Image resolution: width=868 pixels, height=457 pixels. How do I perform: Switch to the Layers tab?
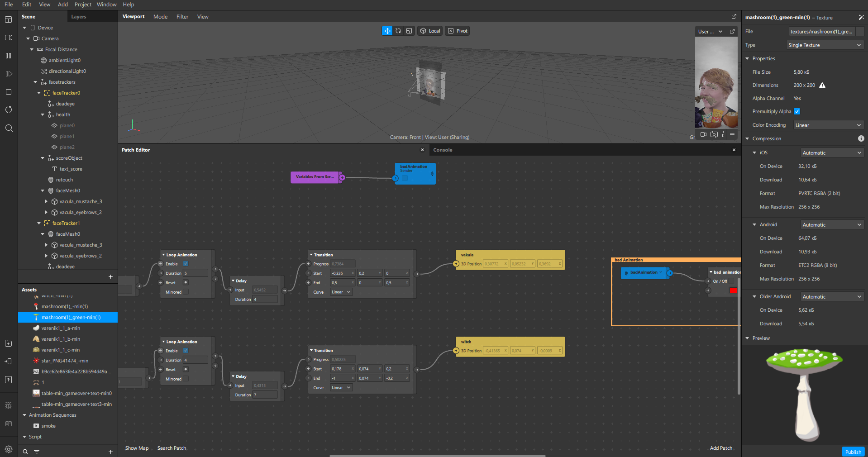(x=79, y=17)
